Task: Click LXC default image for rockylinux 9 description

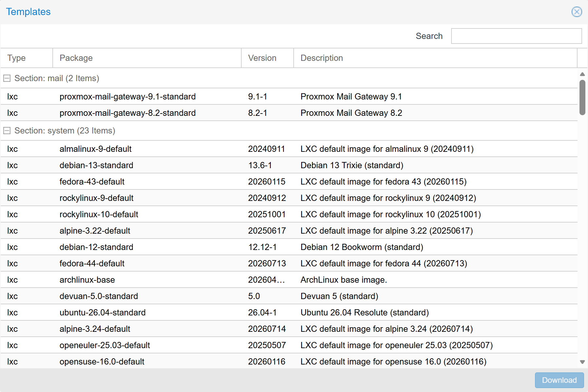Action: pos(388,198)
